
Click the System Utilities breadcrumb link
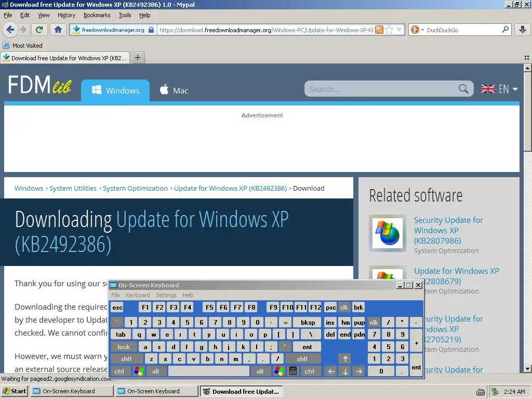(x=73, y=188)
